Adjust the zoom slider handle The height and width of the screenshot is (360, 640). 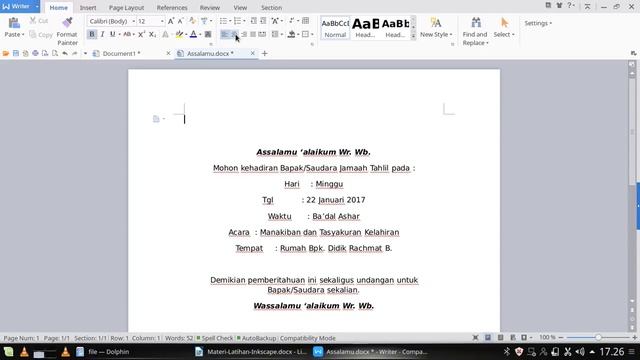point(598,338)
